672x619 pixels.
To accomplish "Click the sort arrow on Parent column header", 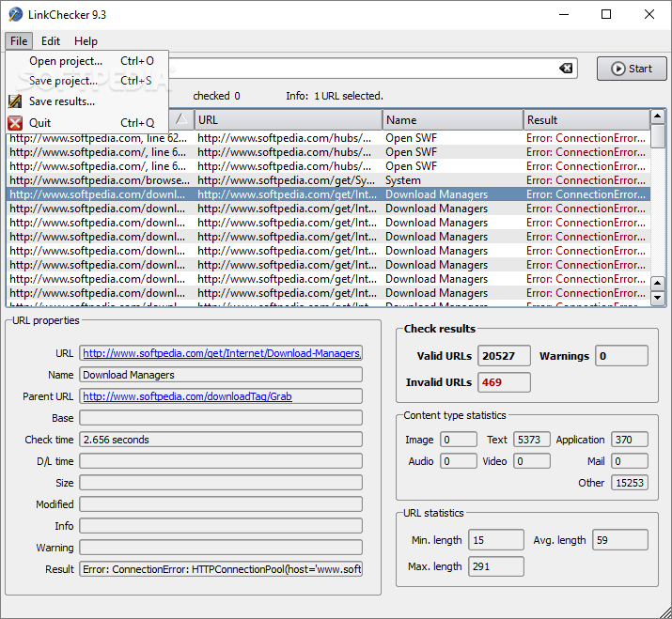I will (x=181, y=118).
